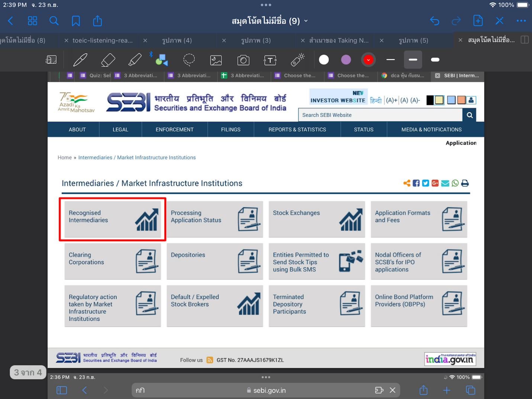The height and width of the screenshot is (399, 532).
Task: Select the highlighter tool
Action: point(135,60)
